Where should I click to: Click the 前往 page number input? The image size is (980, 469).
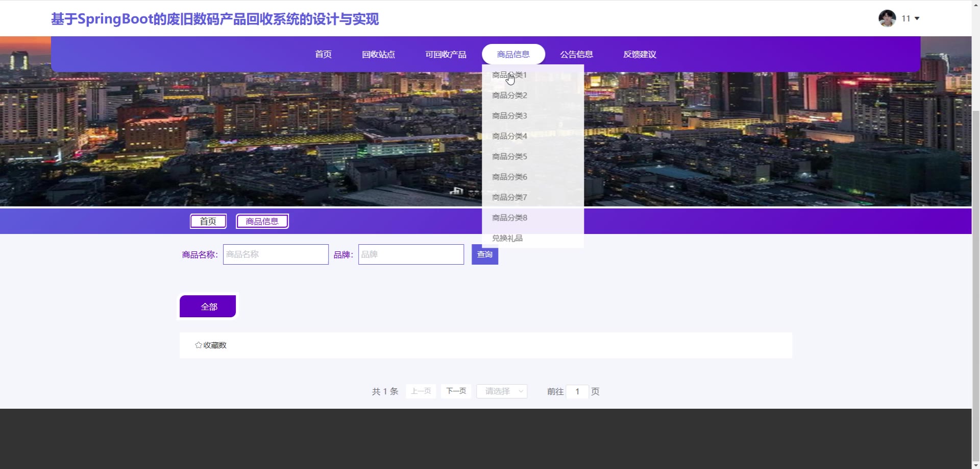(577, 392)
